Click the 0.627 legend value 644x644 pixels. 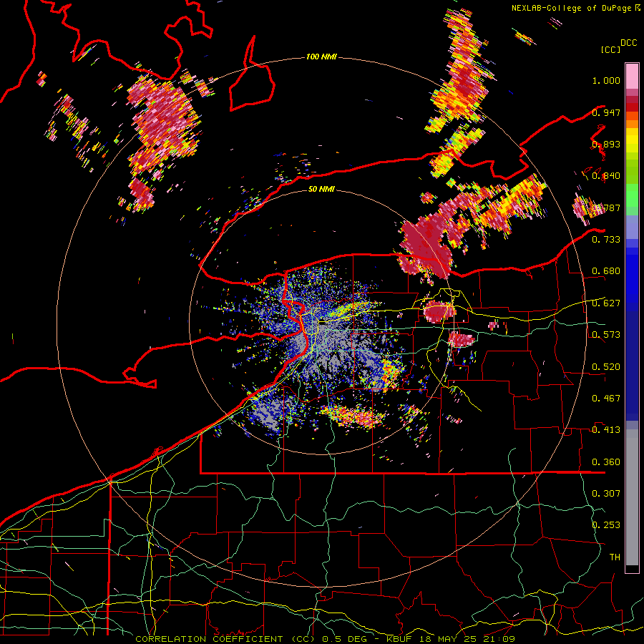click(x=606, y=303)
